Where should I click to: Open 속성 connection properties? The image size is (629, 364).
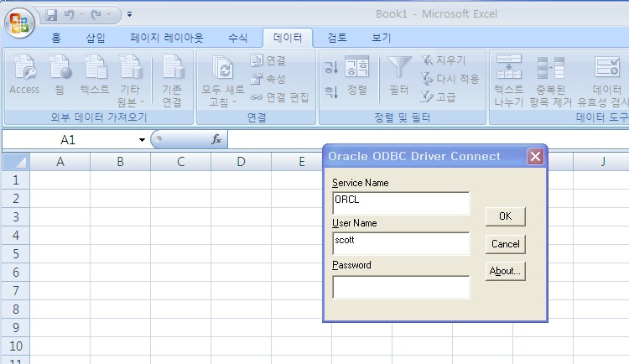coord(268,79)
